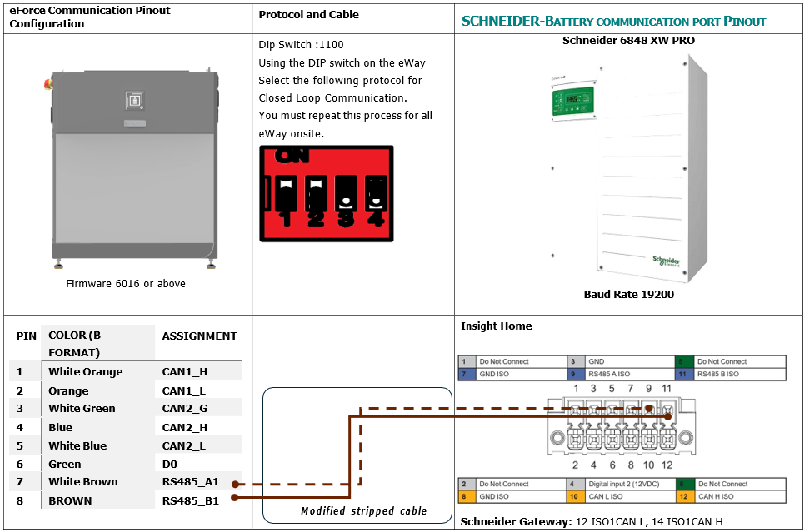Select the Schneider XW PRO inverter image
Image resolution: width=804 pixels, height=532 pixels.
click(630, 169)
